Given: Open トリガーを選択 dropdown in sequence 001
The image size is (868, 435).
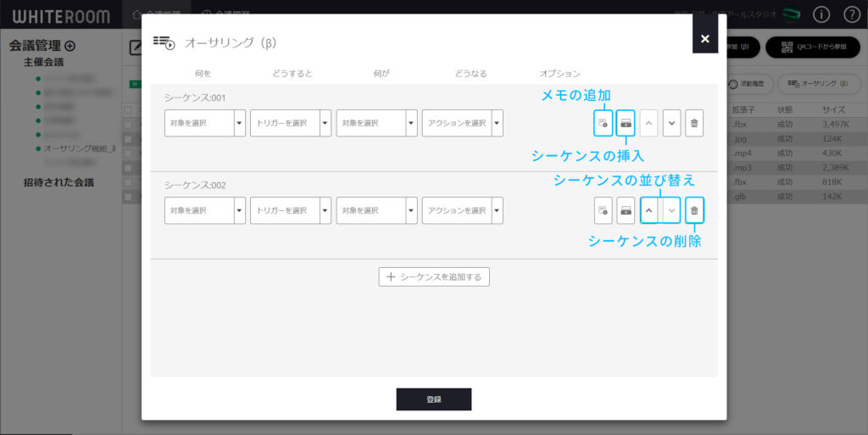Looking at the screenshot, I should coord(291,123).
